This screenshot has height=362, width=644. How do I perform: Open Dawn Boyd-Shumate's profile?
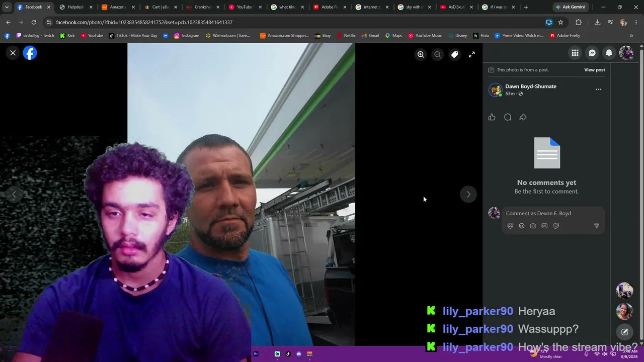click(531, 86)
